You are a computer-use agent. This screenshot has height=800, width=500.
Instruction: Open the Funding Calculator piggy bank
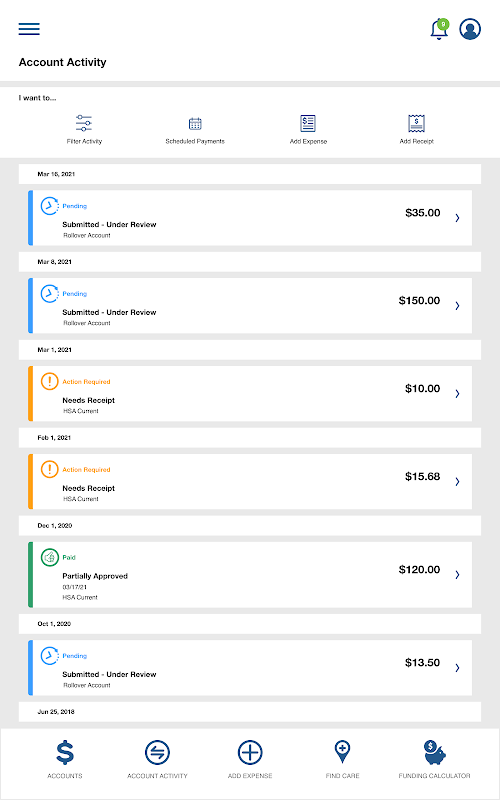point(434,753)
